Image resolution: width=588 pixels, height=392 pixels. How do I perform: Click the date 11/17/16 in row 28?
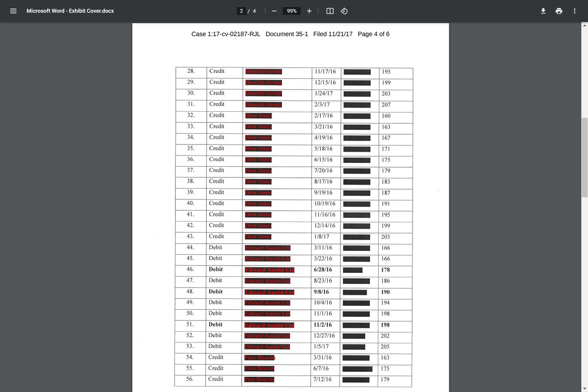tap(325, 72)
